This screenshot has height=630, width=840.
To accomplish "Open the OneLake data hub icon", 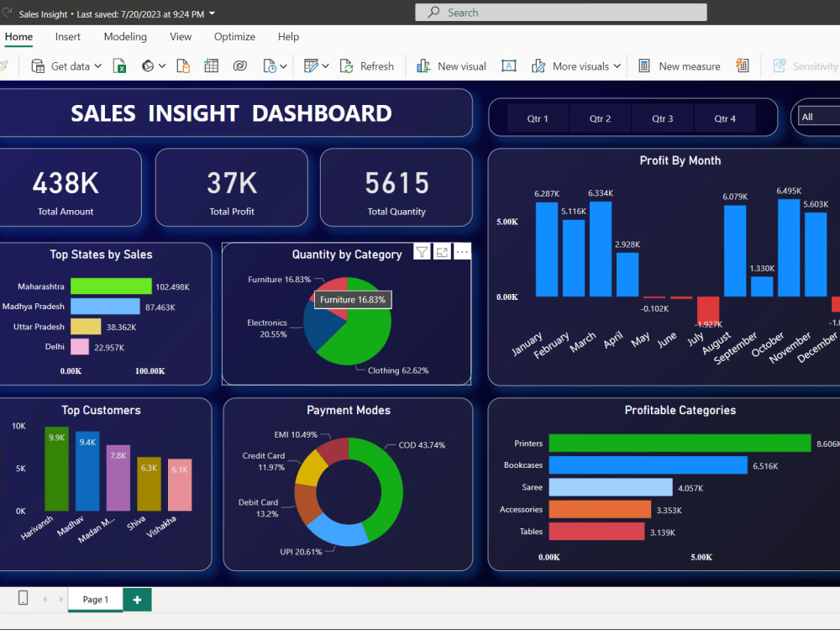I will pos(148,66).
